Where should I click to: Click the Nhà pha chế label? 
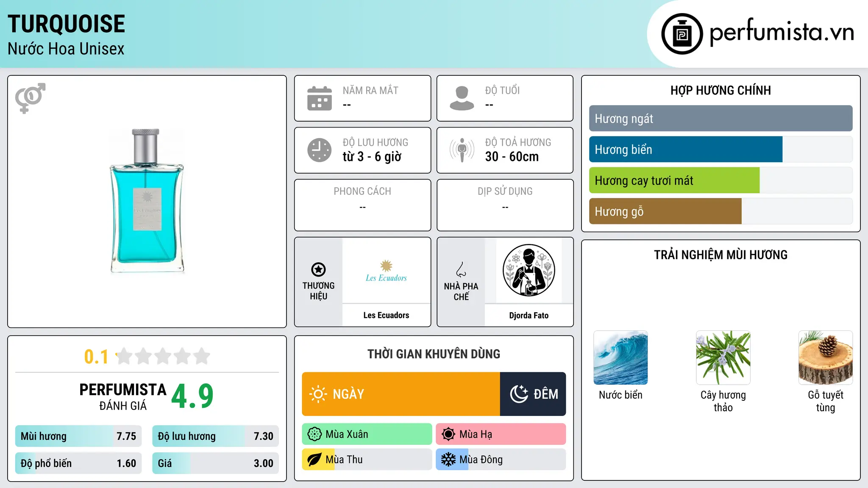click(x=461, y=291)
